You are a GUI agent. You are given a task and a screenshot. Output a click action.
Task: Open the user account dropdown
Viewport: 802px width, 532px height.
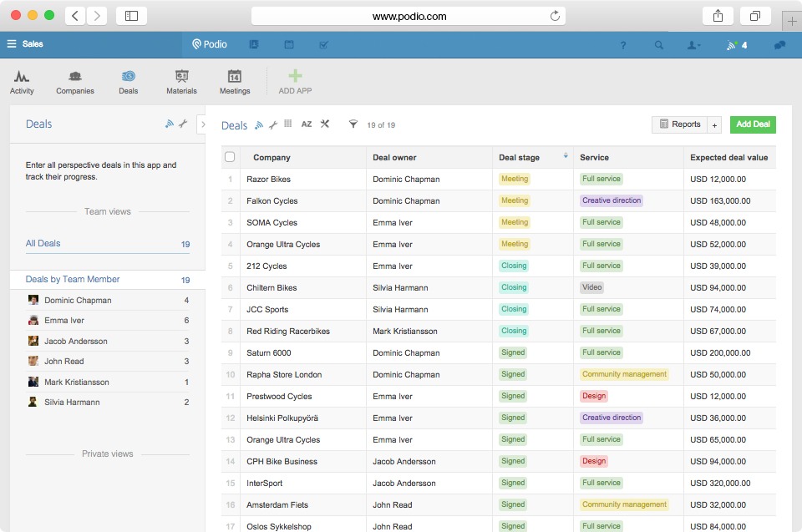(693, 45)
